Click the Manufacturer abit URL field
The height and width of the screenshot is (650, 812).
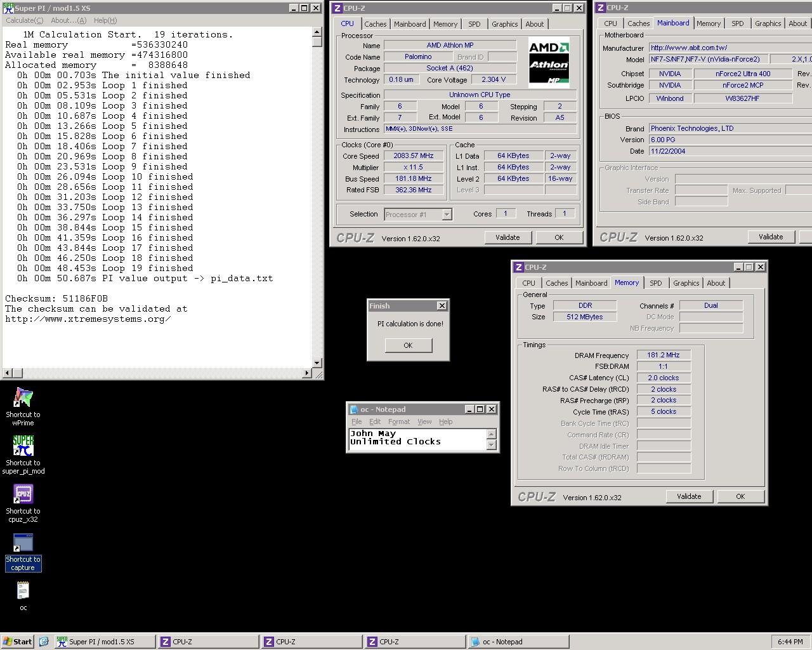pyautogui.click(x=730, y=48)
